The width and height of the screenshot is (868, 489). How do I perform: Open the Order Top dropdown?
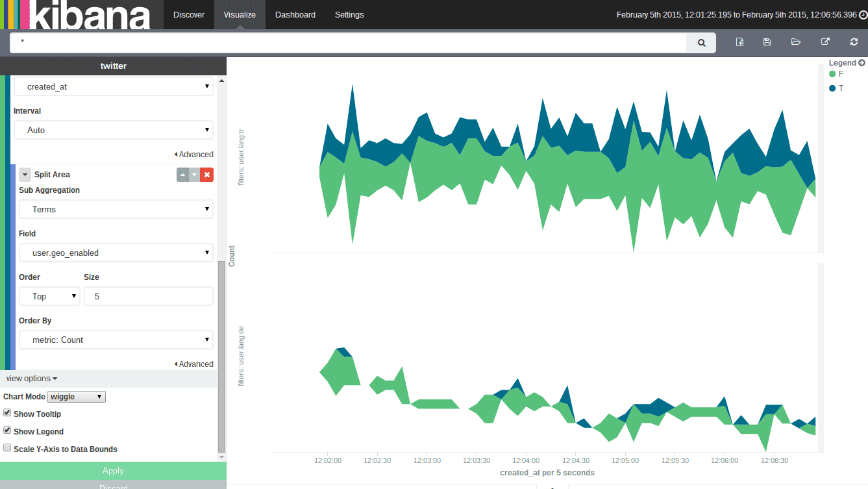pyautogui.click(x=49, y=296)
